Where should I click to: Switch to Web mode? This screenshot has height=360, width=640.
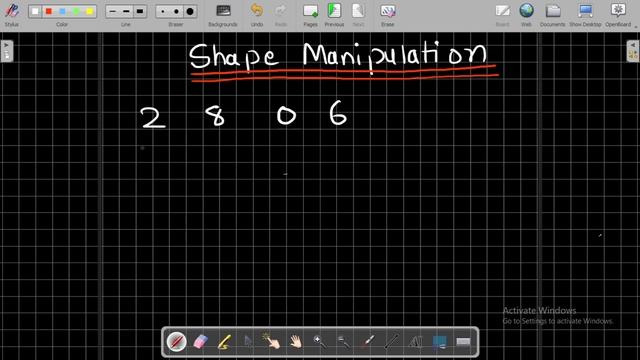[x=527, y=14]
